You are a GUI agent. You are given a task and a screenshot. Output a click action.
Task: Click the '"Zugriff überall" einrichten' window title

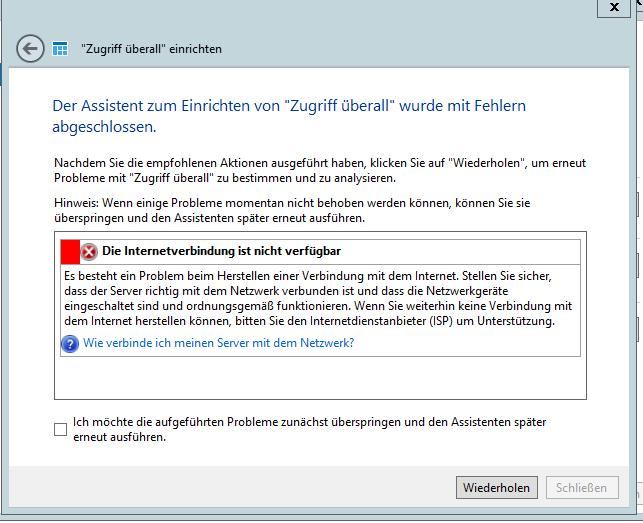coord(151,49)
